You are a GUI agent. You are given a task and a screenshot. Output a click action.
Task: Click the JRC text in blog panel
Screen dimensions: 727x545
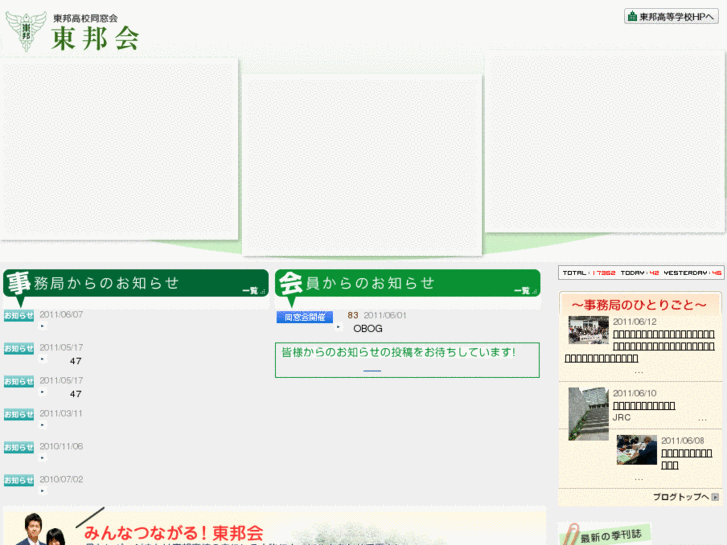tap(621, 417)
